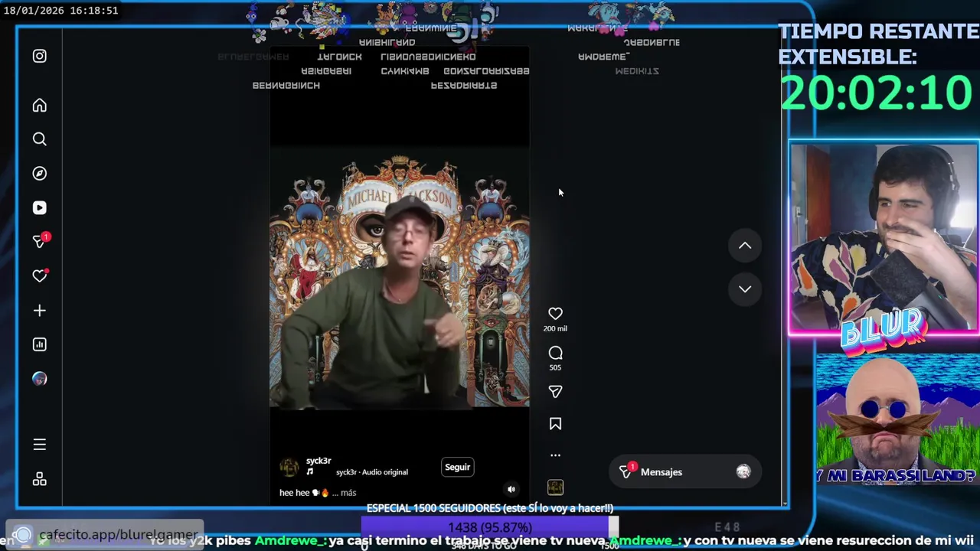Image resolution: width=980 pixels, height=551 pixels.
Task: Save the reel with bookmark icon
Action: tap(555, 424)
